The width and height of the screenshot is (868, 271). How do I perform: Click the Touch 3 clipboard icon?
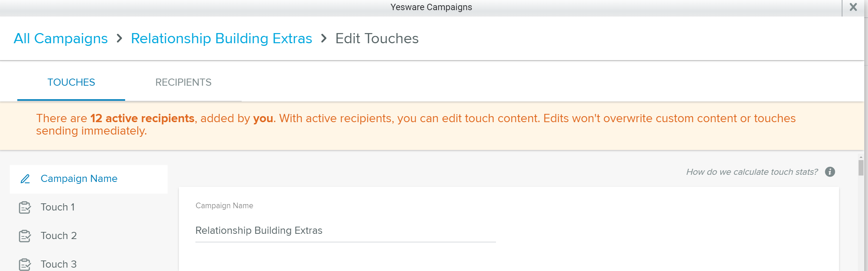pyautogui.click(x=25, y=265)
